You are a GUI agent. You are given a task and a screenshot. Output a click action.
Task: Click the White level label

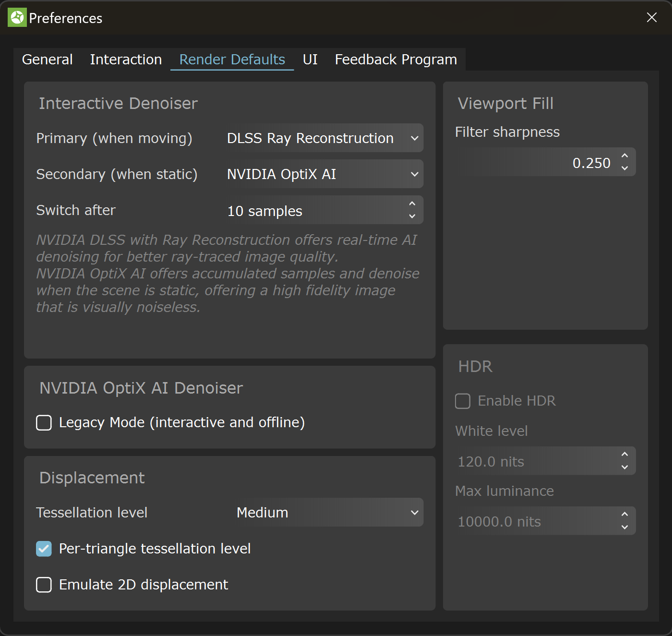492,431
